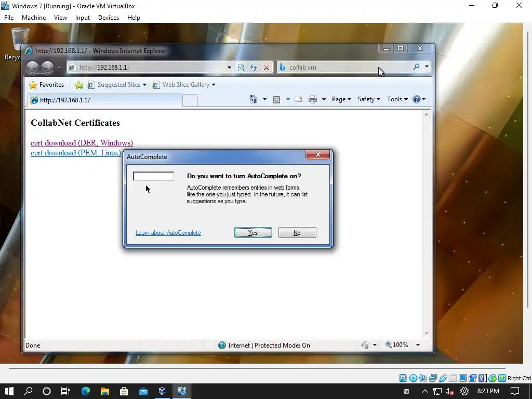The height and width of the screenshot is (399, 532).
Task: Open File Explorer from taskbar
Action: click(105, 391)
